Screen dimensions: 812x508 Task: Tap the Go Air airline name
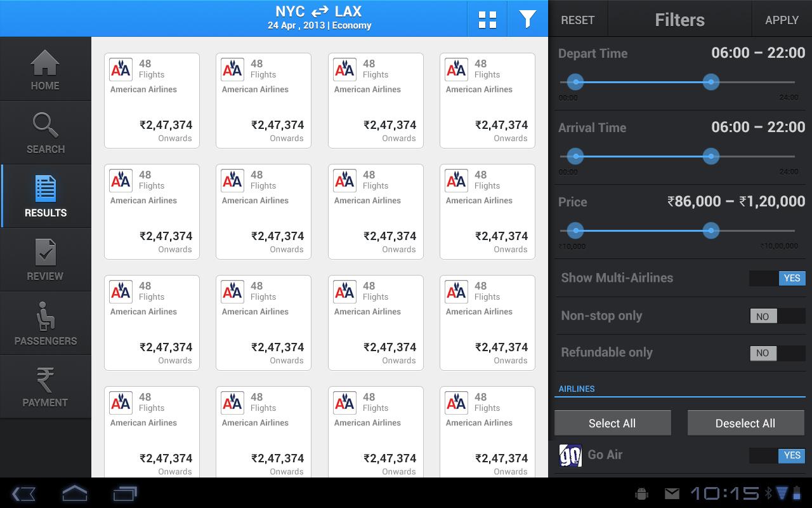(605, 455)
